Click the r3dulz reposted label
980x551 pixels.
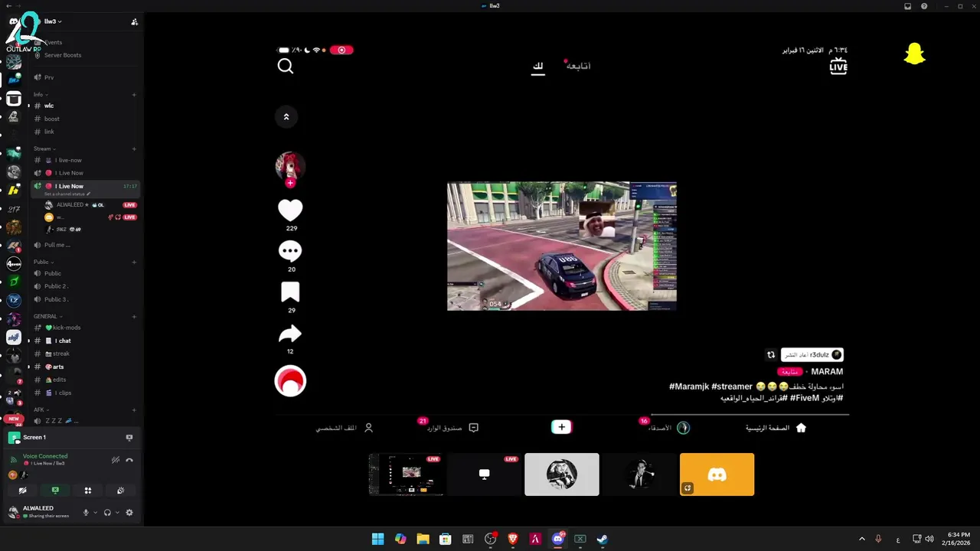(x=812, y=355)
